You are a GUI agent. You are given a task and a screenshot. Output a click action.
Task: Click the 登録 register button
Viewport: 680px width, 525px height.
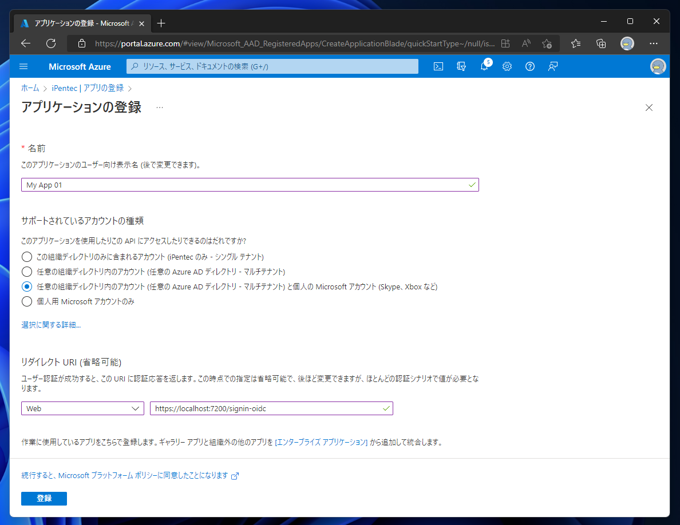pyautogui.click(x=44, y=499)
